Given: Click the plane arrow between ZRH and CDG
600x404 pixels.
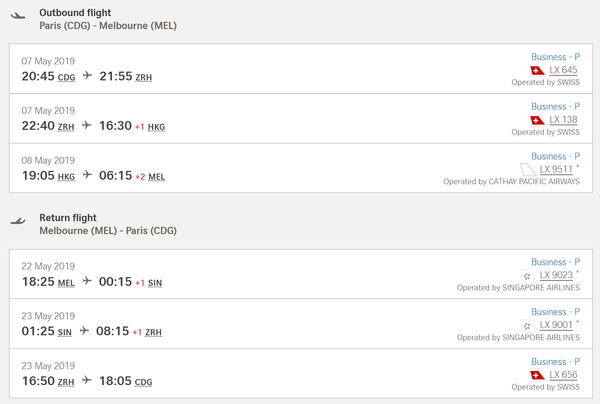Looking at the screenshot, I should 87,380.
